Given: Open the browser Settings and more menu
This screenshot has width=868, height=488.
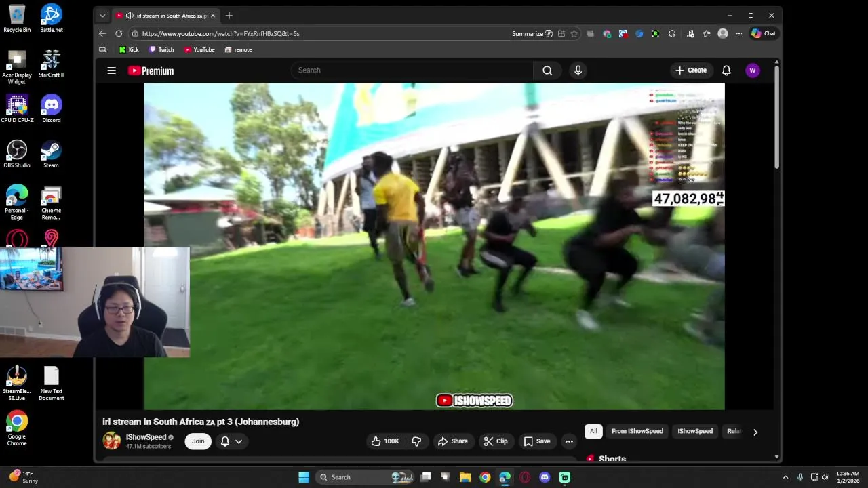Looking at the screenshot, I should 738,33.
